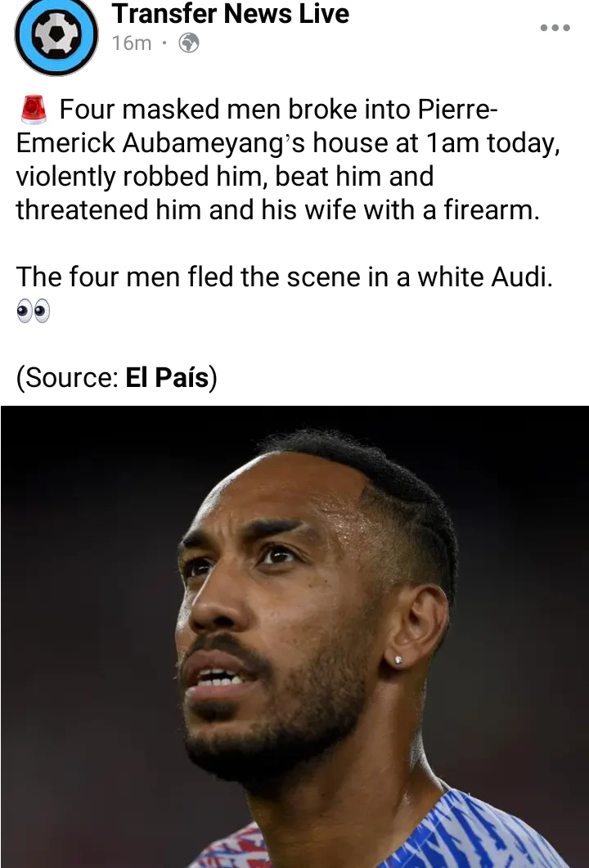Click the globe public audience icon
The height and width of the screenshot is (868, 589).
pyautogui.click(x=189, y=43)
